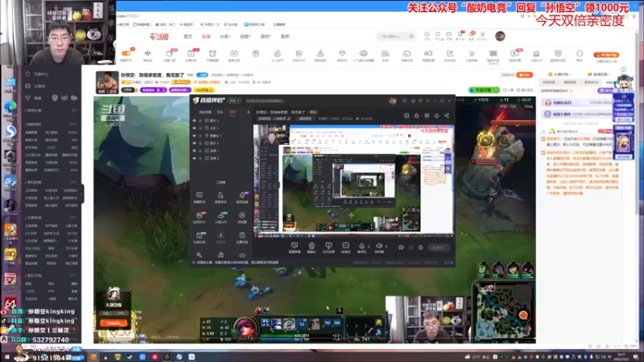Open microphone options arrow beside mic icon
The image size is (644, 362).
click(x=369, y=246)
